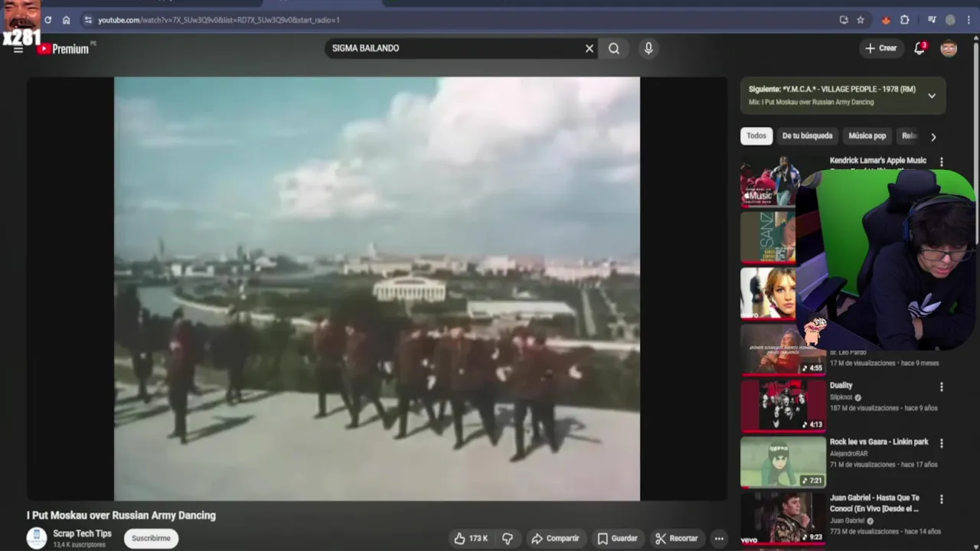Share the video via Compartir

pyautogui.click(x=556, y=539)
